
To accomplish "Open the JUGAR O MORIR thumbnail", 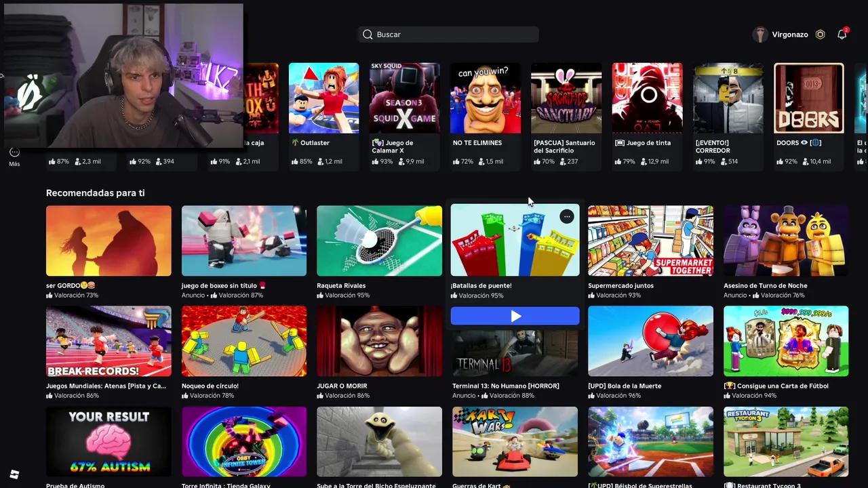I will point(379,341).
